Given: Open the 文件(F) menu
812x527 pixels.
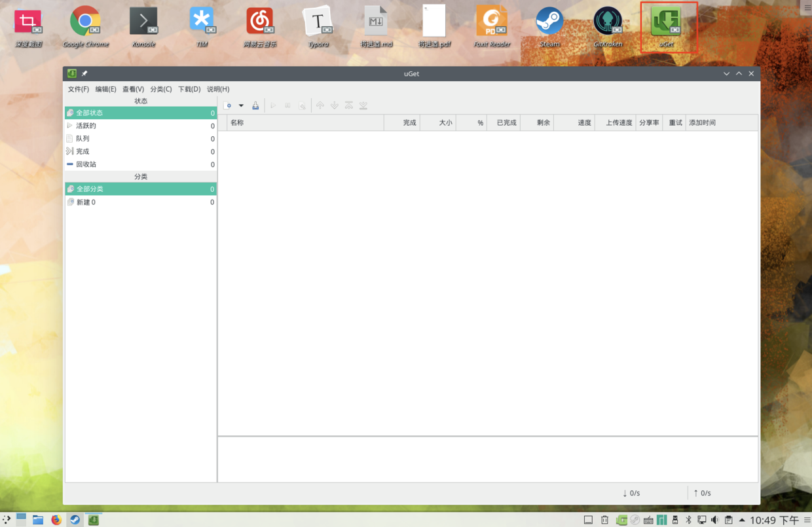Looking at the screenshot, I should 79,89.
